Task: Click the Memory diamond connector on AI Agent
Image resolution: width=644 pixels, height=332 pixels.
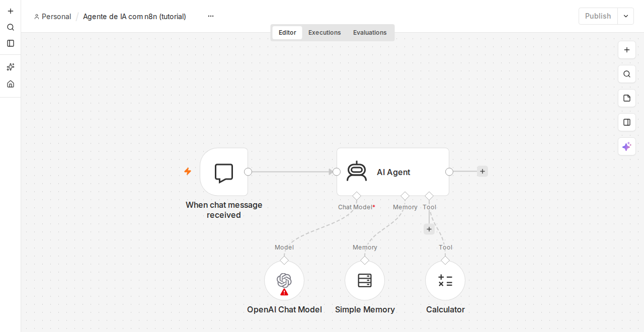Action: click(x=405, y=196)
